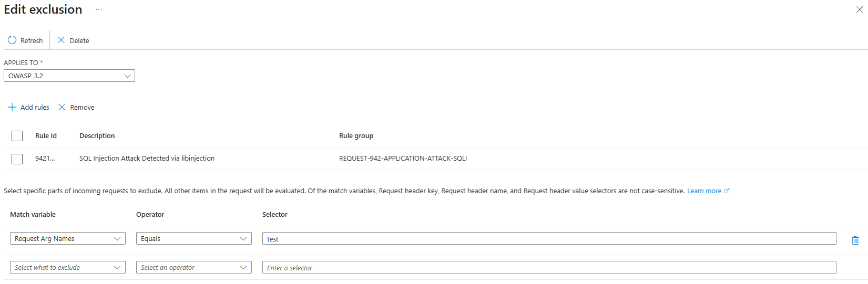Click the Remove X icon
868x284 pixels.
62,107
